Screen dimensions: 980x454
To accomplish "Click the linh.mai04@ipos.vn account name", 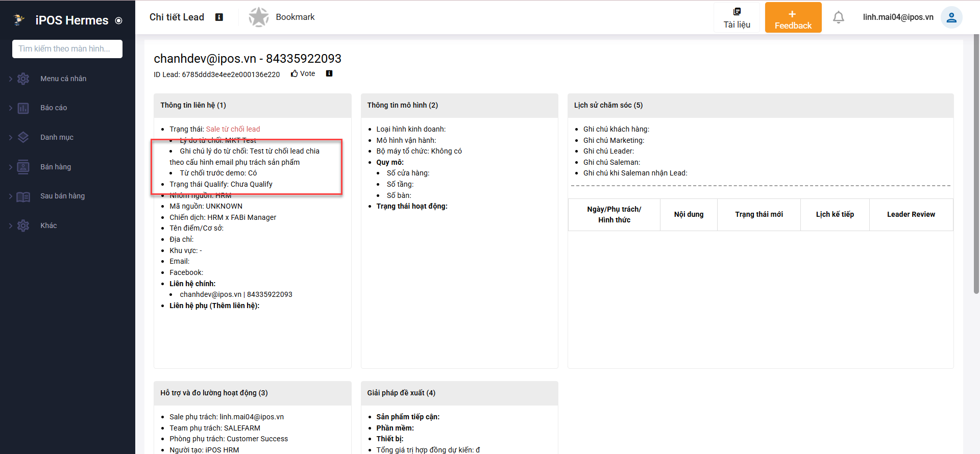I will coord(898,17).
